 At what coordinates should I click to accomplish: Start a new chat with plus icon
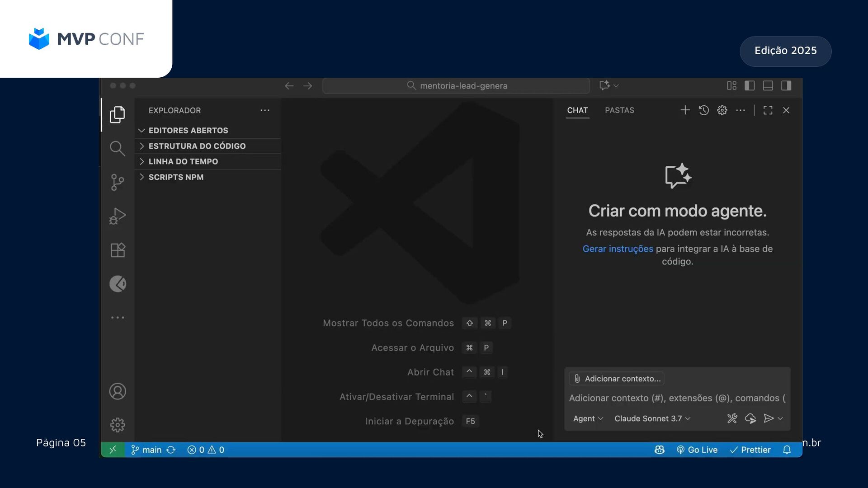(x=685, y=110)
